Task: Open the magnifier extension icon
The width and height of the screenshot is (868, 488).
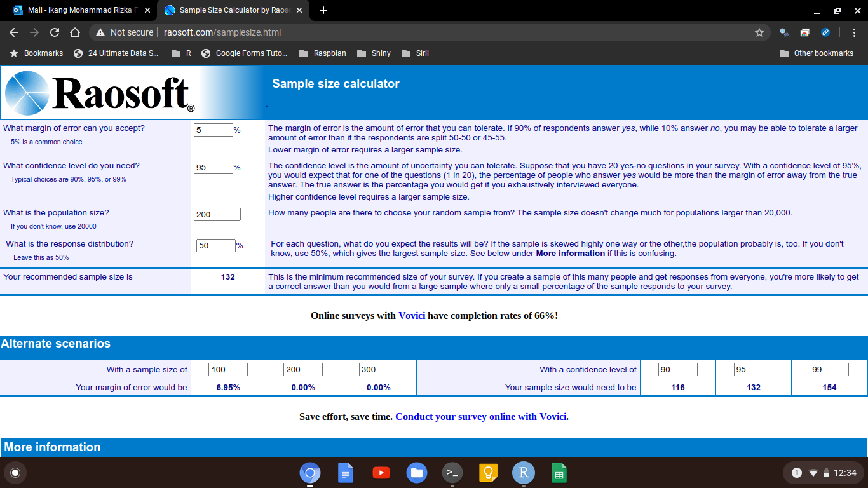Action: pos(784,32)
